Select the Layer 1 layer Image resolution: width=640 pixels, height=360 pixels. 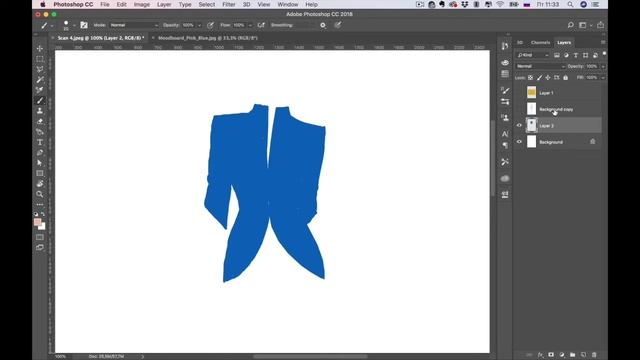click(558, 93)
